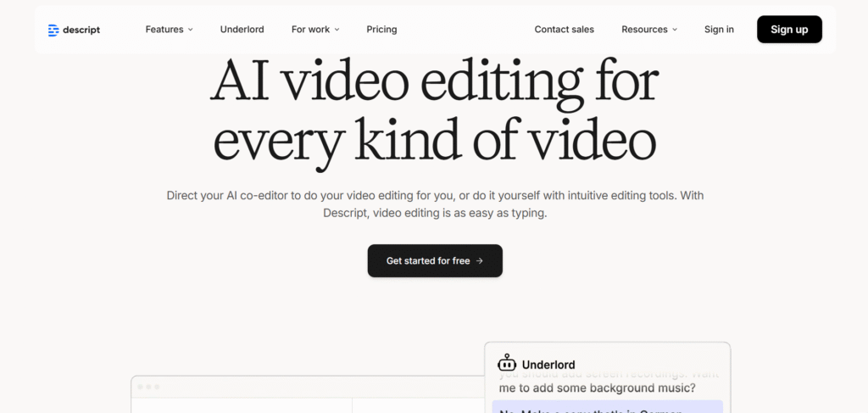This screenshot has width=868, height=413.
Task: Click the Descript logo icon
Action: click(x=53, y=30)
